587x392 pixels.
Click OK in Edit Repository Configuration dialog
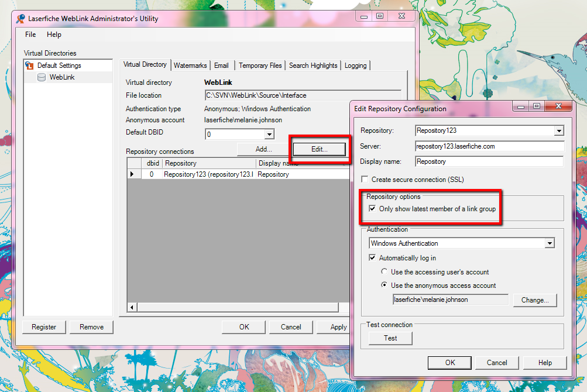[449, 362]
